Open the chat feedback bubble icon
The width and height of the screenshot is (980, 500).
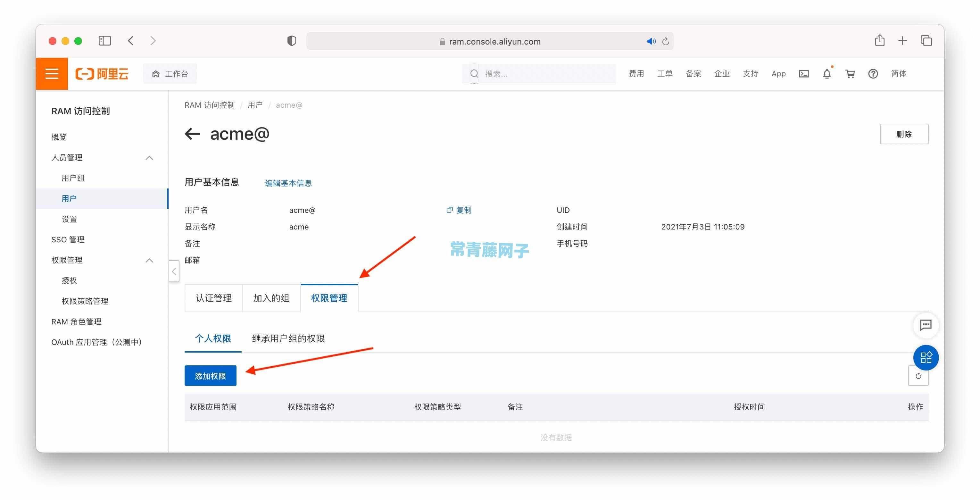(926, 325)
